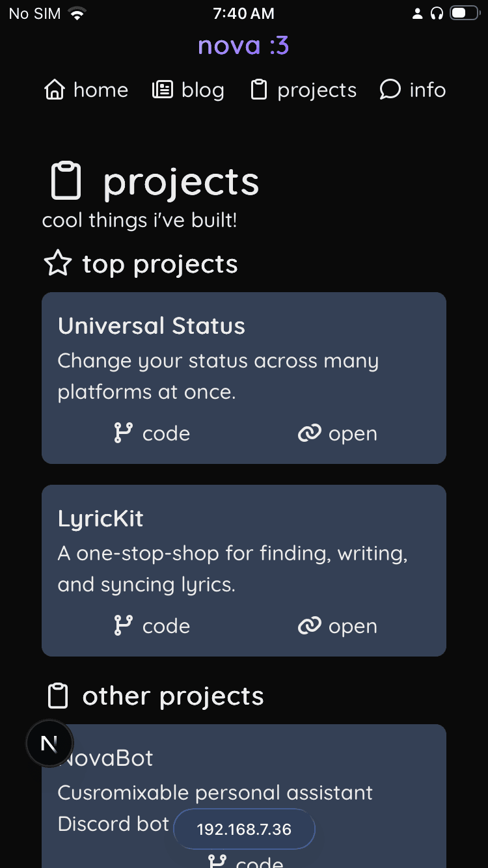Tap the nova :3 site title

pyautogui.click(x=244, y=46)
